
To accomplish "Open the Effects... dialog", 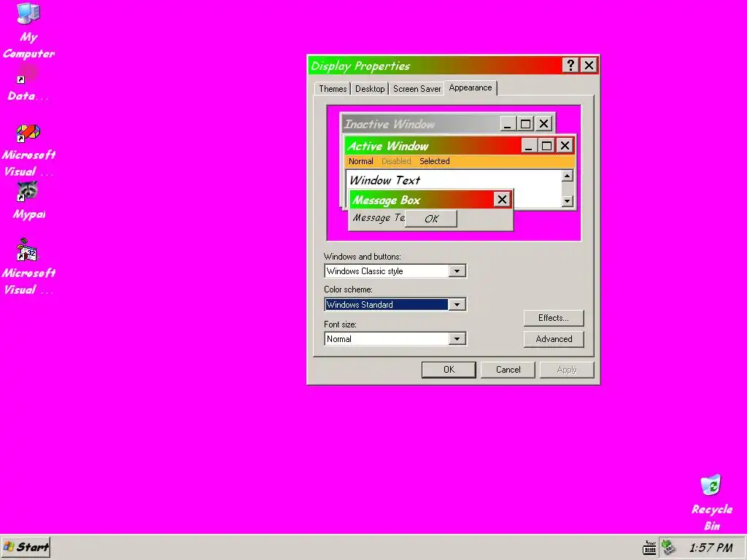I will coord(554,318).
